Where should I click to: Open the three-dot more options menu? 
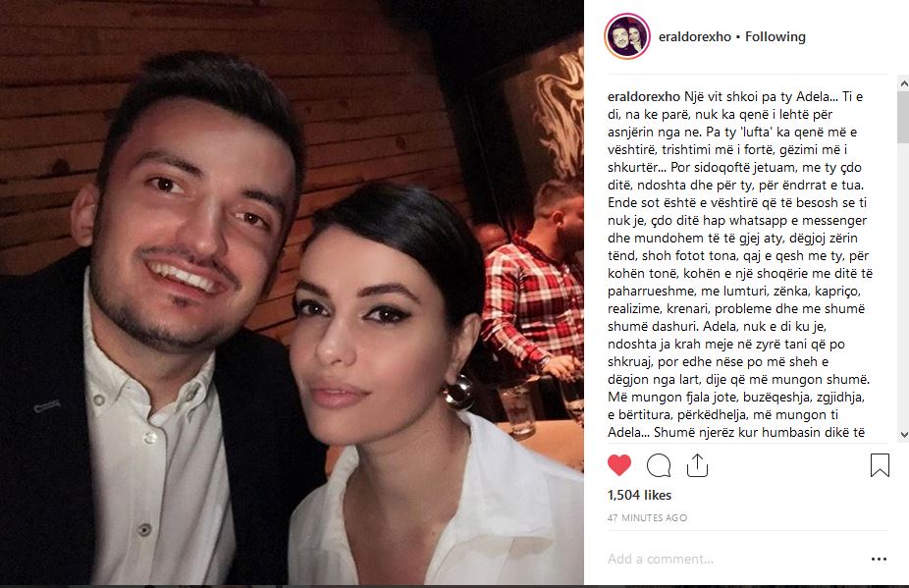coord(879,559)
